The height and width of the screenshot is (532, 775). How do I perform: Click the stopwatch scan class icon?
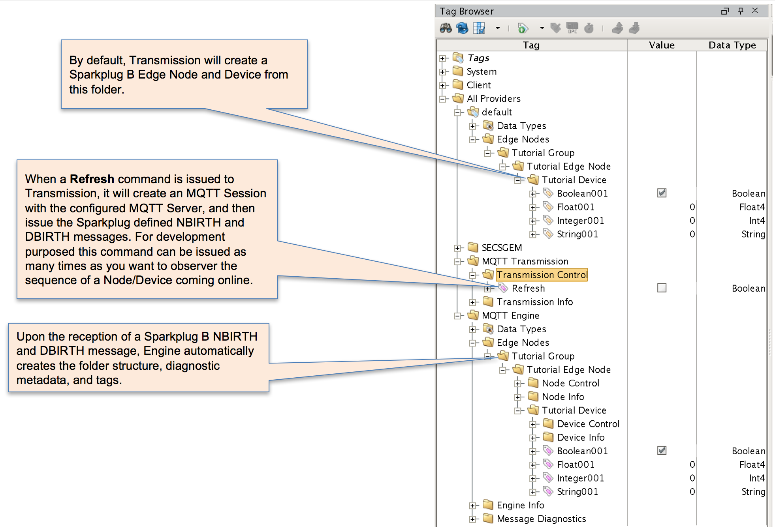coord(589,28)
